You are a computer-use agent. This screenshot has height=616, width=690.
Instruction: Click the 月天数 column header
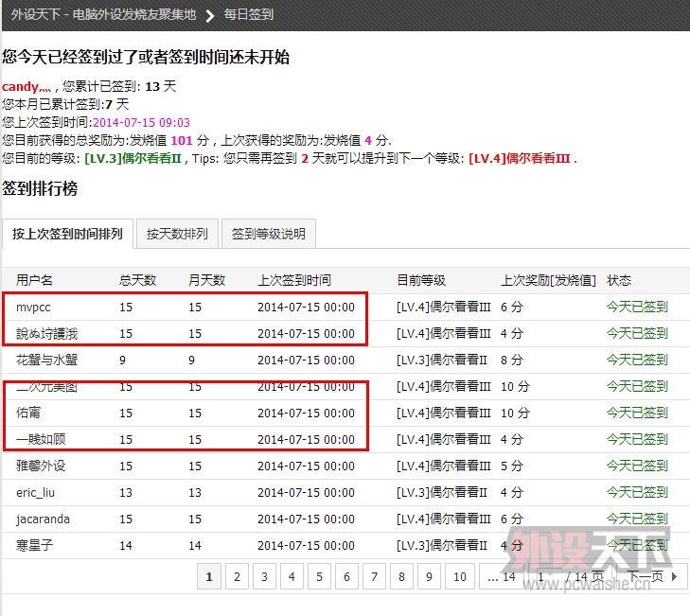207,280
